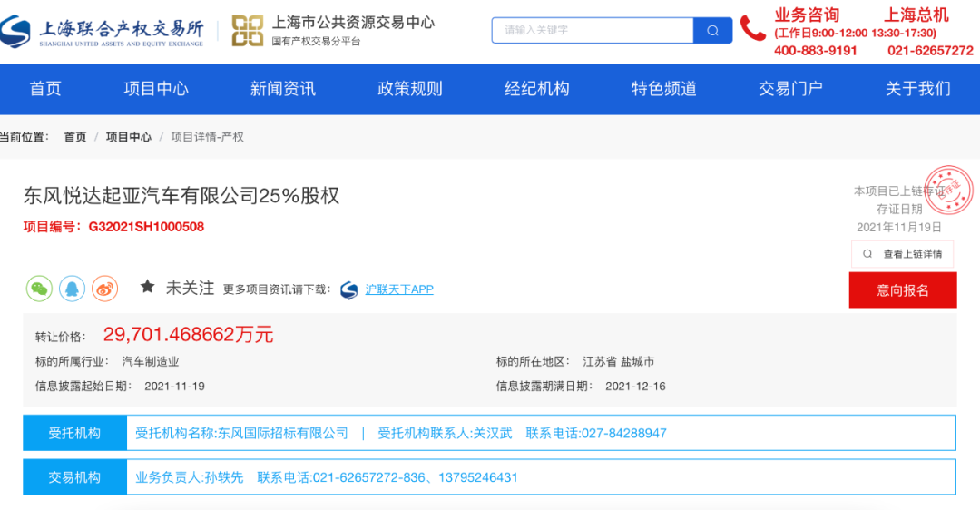Click Shanghai switchboard number 021-62657272

(930, 51)
